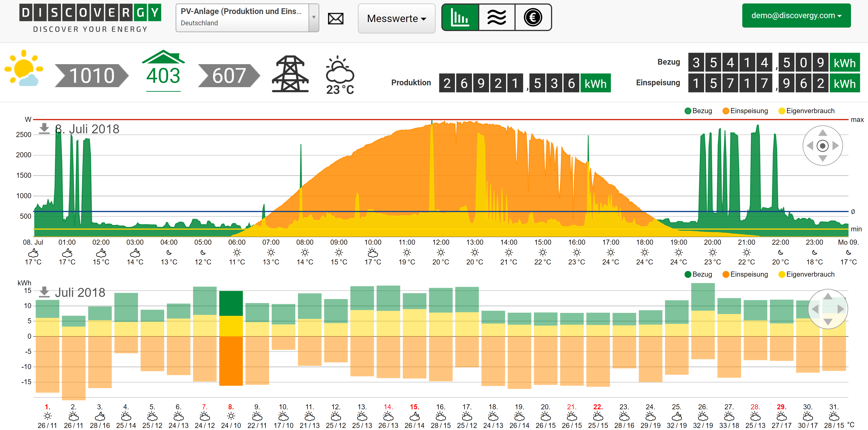Click the 8. Juli 2018 chart title
Screen dimensions: 868x430
[x=87, y=129]
